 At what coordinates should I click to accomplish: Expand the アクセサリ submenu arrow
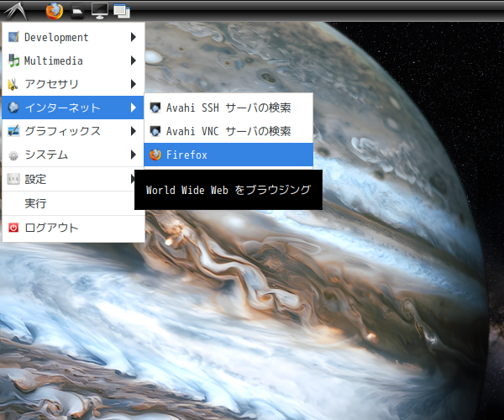click(134, 84)
